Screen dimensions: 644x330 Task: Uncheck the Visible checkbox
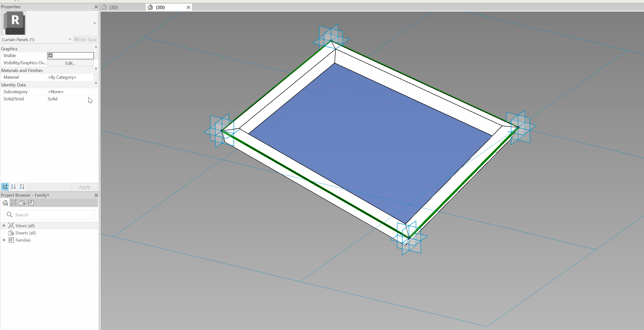(x=50, y=55)
